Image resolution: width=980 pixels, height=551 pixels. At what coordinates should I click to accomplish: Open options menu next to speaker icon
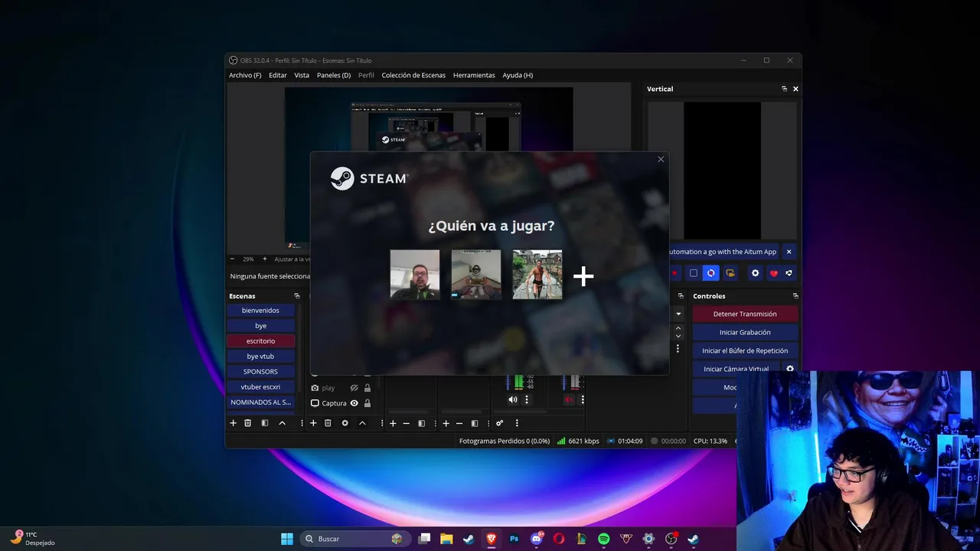[527, 399]
